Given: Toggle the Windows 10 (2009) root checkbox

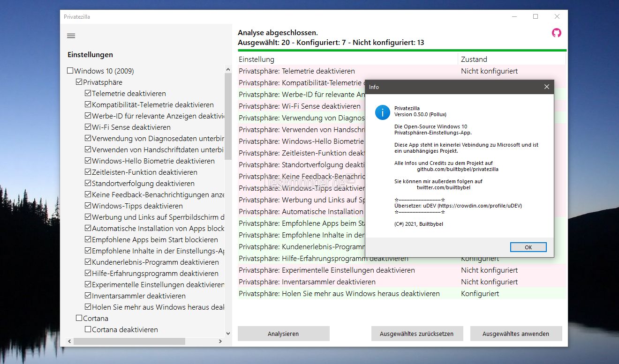Looking at the screenshot, I should click(x=70, y=71).
